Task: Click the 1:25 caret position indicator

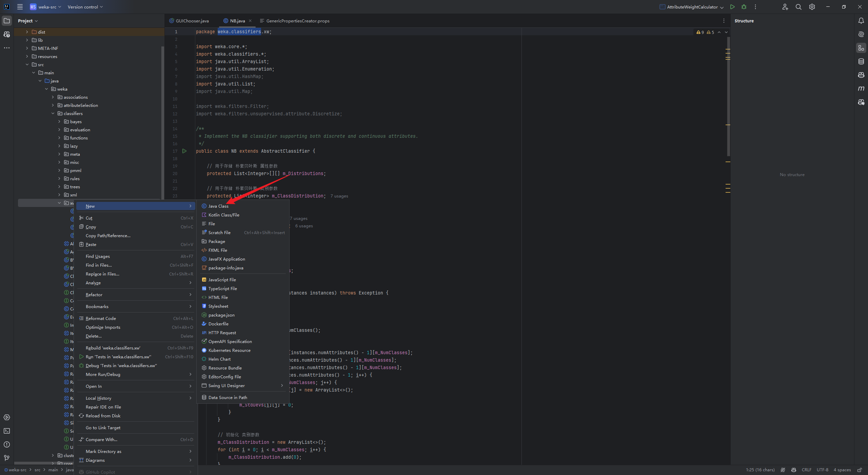Action: 760,470
